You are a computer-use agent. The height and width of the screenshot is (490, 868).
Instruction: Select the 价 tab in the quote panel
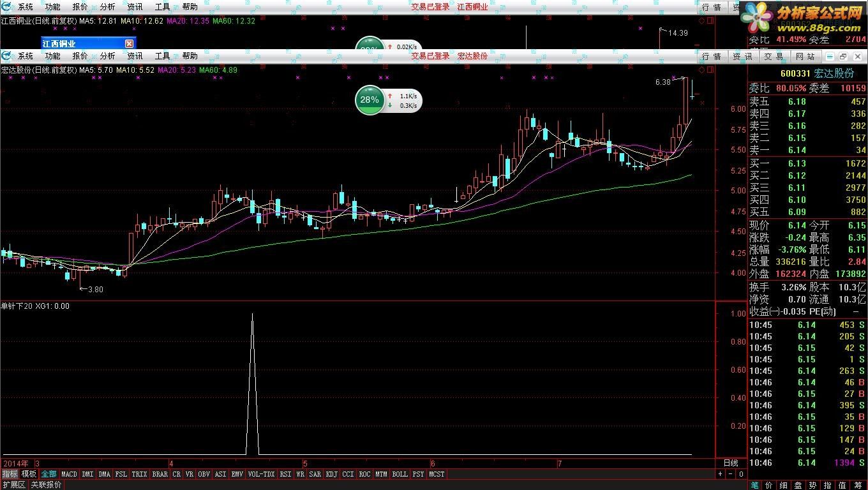click(x=769, y=485)
